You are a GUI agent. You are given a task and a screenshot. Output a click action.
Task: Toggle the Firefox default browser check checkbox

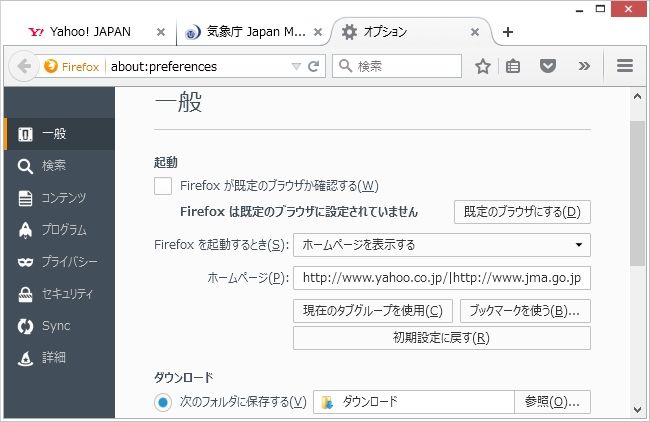(x=163, y=186)
